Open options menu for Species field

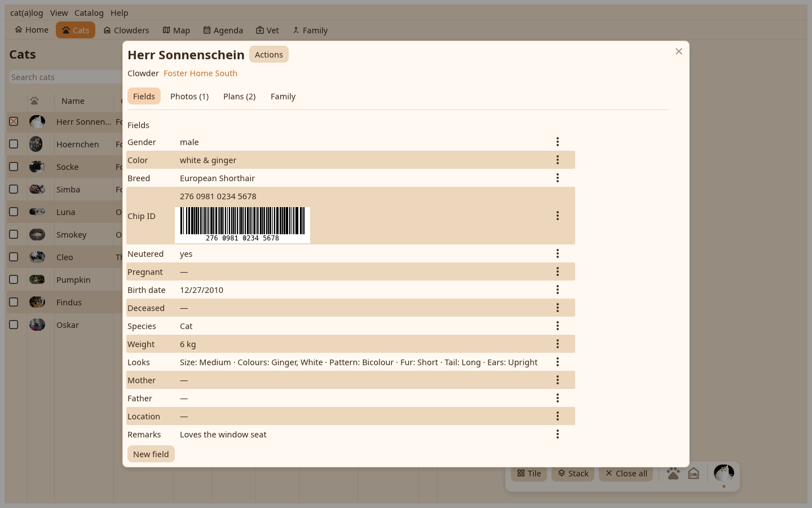coord(557,326)
